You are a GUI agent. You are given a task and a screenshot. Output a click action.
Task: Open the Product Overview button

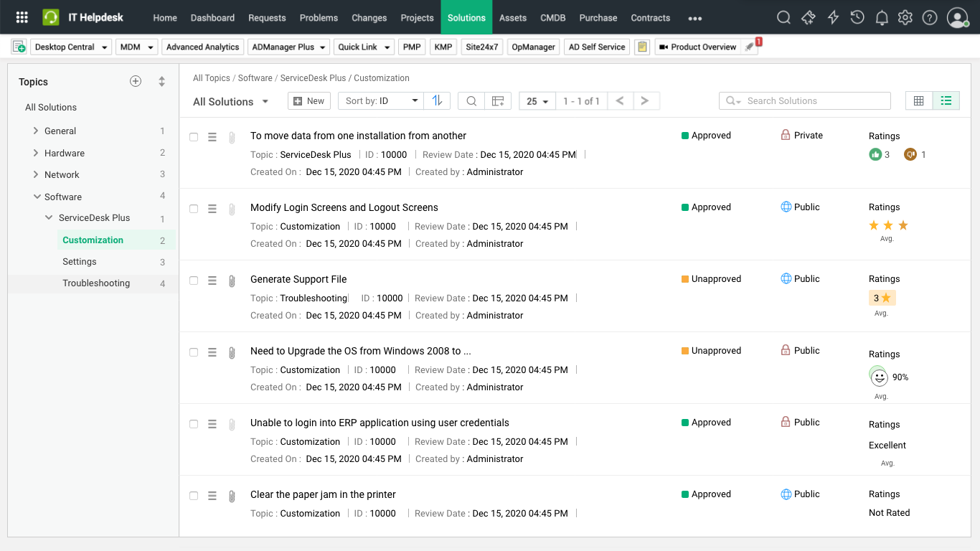pyautogui.click(x=697, y=47)
